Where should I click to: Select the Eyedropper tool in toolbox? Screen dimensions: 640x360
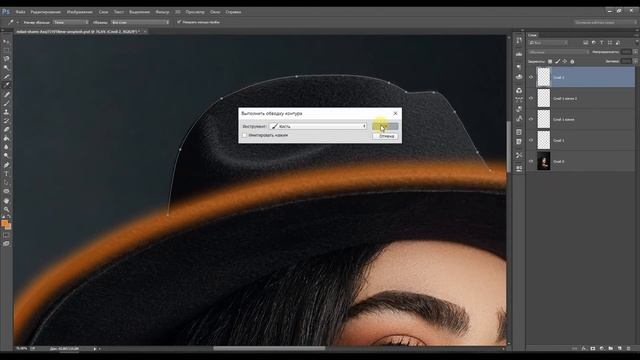6,85
